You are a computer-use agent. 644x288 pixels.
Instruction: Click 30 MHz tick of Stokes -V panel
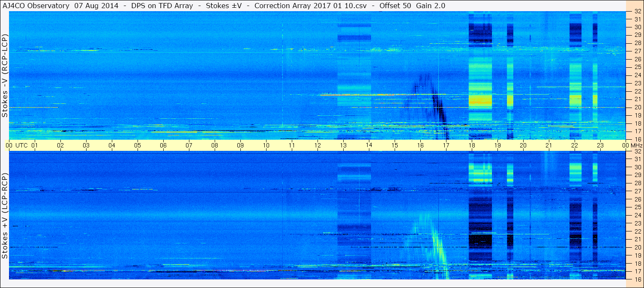tap(637, 27)
